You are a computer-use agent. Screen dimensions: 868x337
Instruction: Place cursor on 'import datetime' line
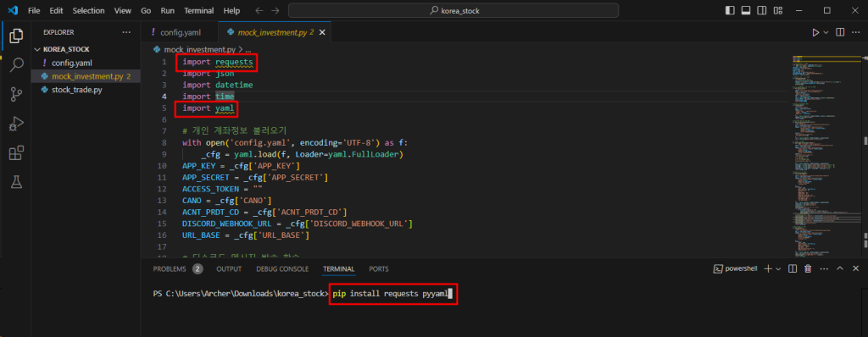point(218,85)
